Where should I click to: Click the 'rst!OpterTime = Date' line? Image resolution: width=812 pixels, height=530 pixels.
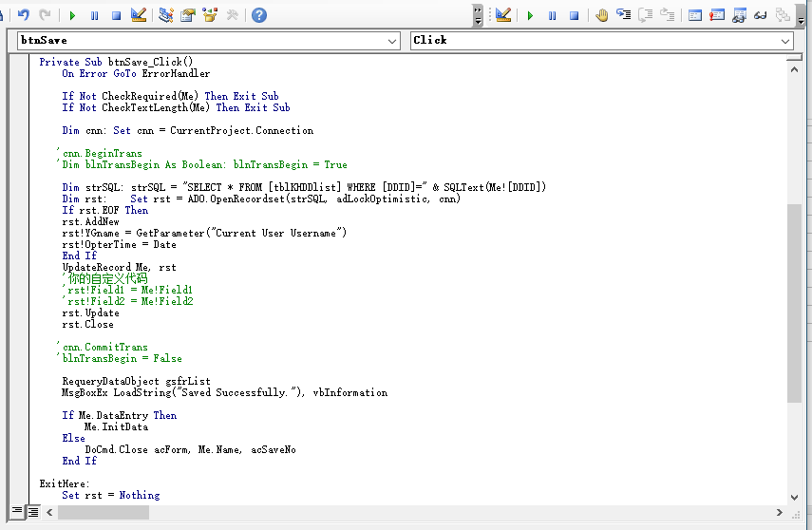tap(119, 244)
